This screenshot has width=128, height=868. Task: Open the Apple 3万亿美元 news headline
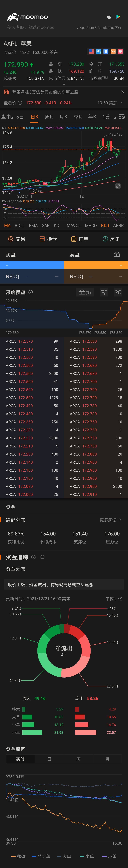[x=45, y=92]
